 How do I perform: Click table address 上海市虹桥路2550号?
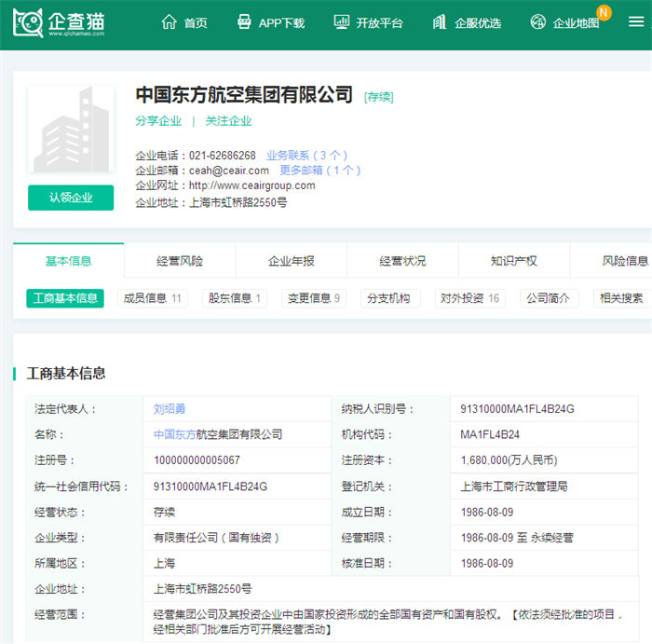point(202,589)
